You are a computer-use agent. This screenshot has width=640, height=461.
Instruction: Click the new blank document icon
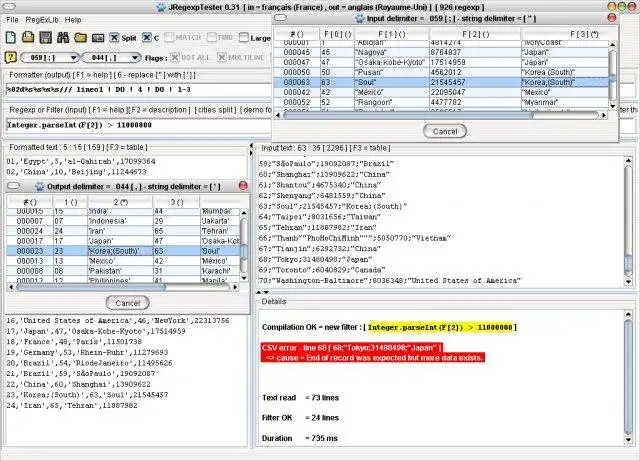point(11,38)
